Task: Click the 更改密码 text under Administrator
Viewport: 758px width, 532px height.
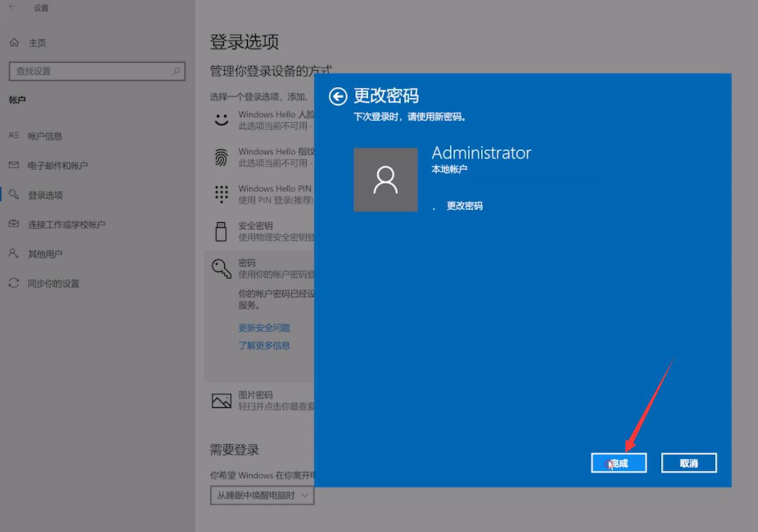Action: (x=464, y=206)
